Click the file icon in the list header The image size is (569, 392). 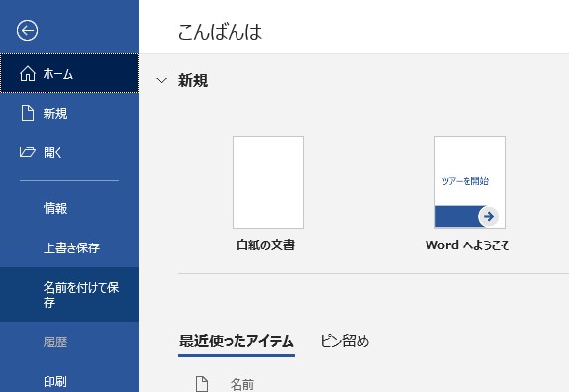pyautogui.click(x=202, y=384)
